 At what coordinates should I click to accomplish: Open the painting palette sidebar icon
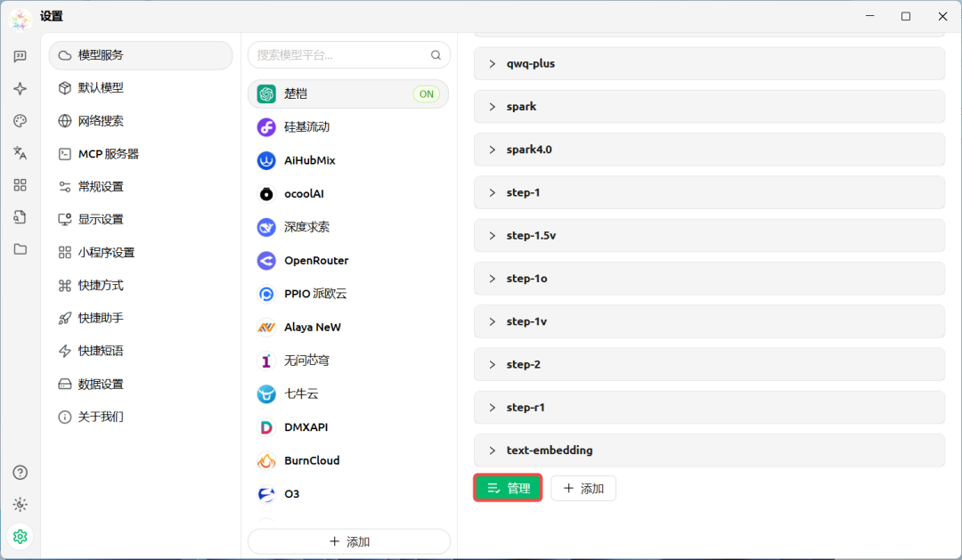coord(20,121)
